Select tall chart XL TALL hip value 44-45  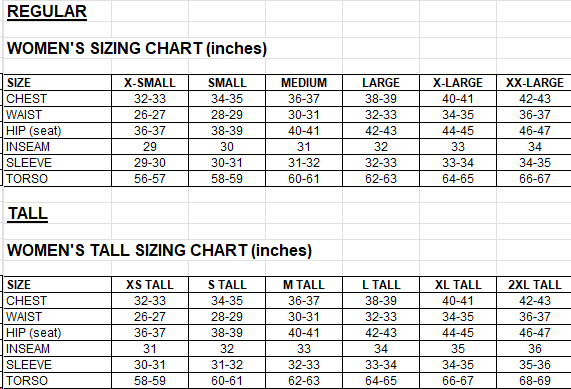tap(458, 333)
